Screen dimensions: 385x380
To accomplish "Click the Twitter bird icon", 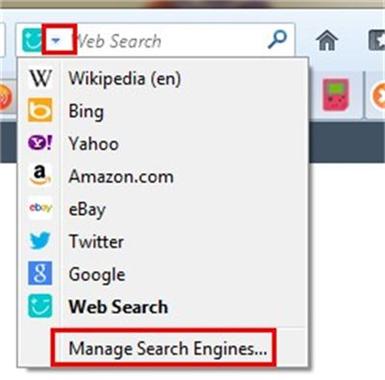I will (40, 240).
